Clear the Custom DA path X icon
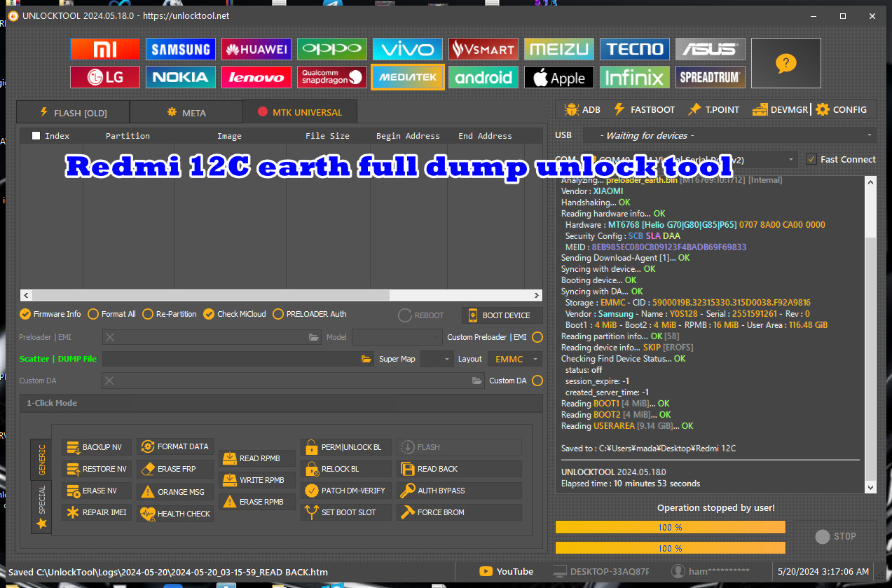892x588 pixels. pos(110,381)
